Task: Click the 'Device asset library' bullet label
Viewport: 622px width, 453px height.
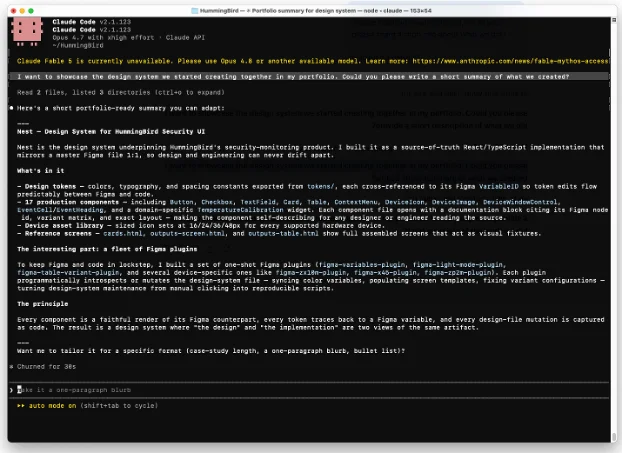Action: coord(64,226)
